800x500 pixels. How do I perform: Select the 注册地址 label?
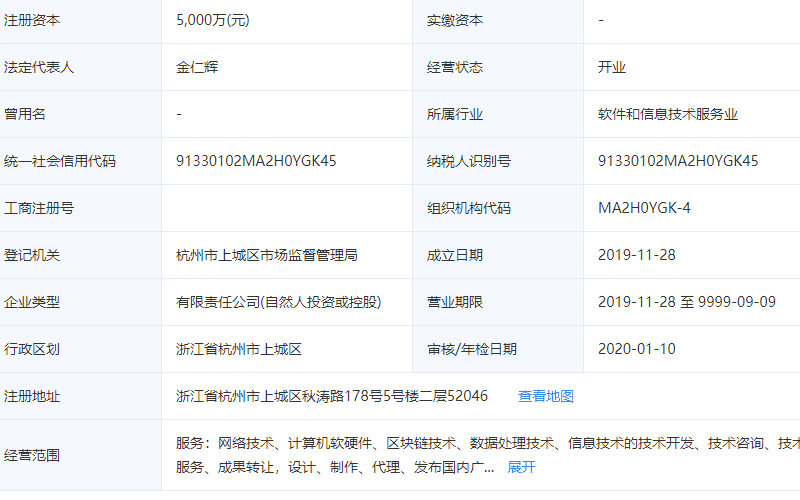coord(32,396)
